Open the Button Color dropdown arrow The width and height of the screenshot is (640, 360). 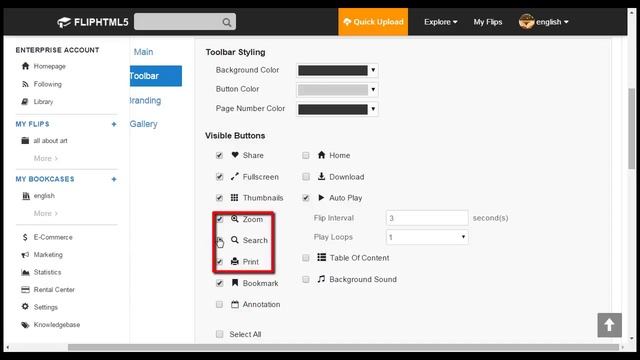click(373, 89)
